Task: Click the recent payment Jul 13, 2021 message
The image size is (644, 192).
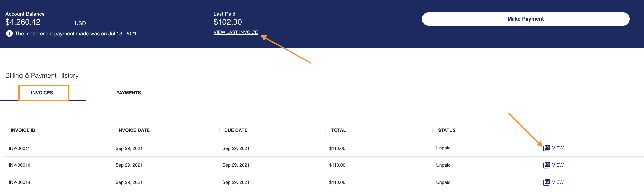Action: coord(76,34)
